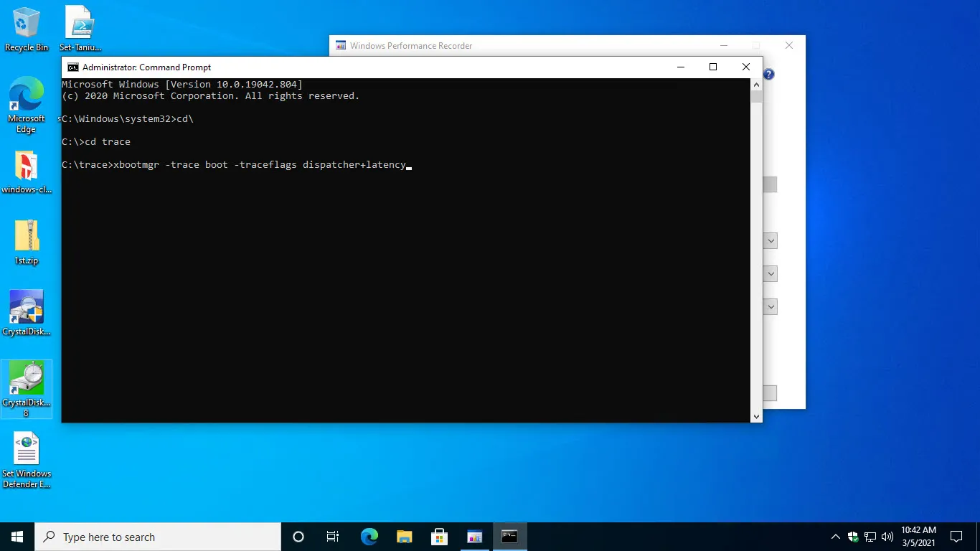Select the Set-Taniu PowerShell script icon
Viewport: 980px width, 551px height.
pyautogui.click(x=80, y=29)
